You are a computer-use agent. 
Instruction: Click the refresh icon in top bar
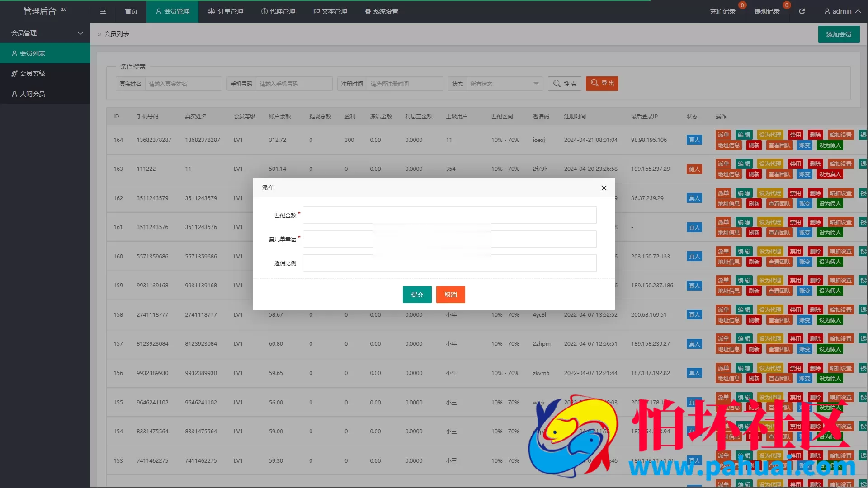pos(802,11)
